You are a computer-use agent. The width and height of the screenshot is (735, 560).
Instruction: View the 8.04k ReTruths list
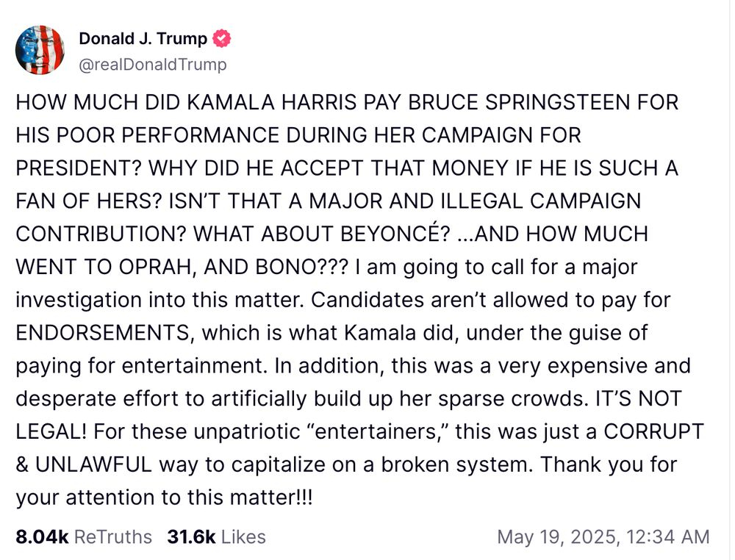click(83, 537)
